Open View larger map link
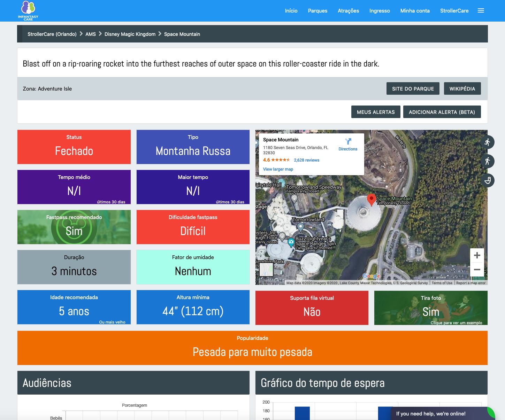Image resolution: width=505 pixels, height=420 pixels. tap(278, 169)
